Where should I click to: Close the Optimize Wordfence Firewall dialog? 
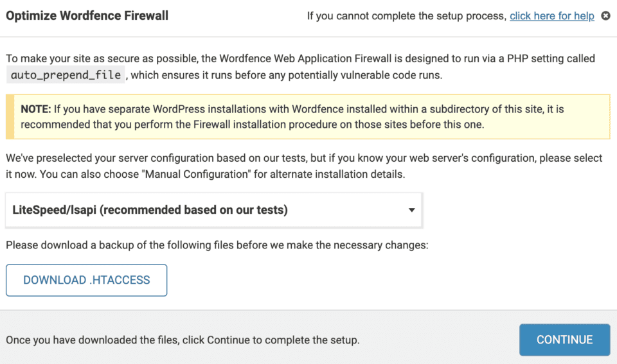[x=605, y=16]
